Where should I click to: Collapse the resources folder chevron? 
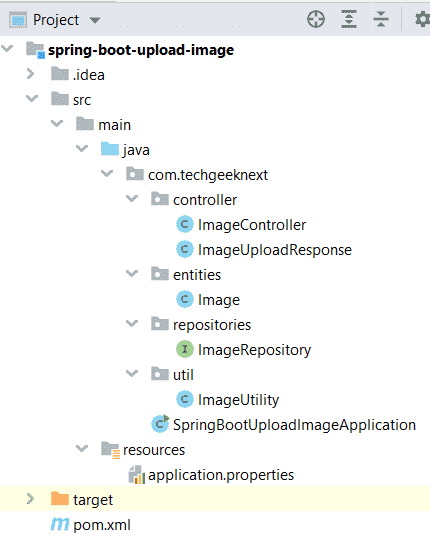pos(82,448)
